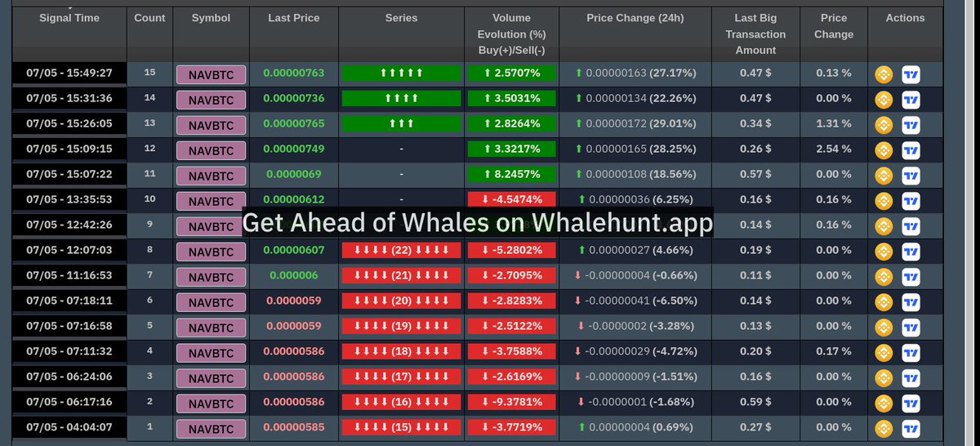Click price change value 2.54 %
Screen dimensions: 980x446
click(834, 149)
